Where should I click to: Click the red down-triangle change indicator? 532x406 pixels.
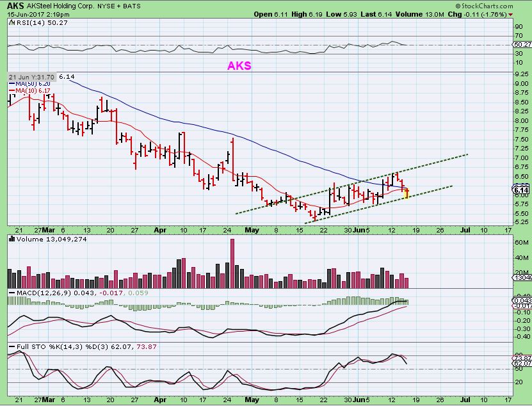(511, 15)
